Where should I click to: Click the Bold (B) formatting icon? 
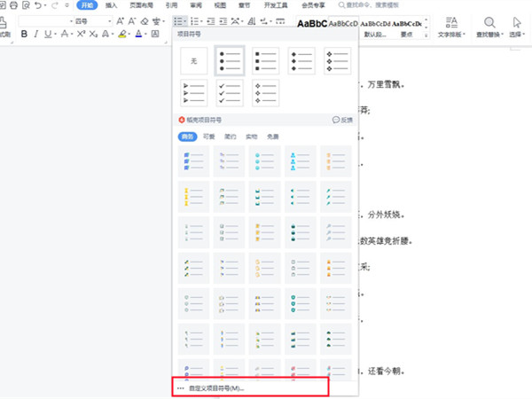pos(24,35)
